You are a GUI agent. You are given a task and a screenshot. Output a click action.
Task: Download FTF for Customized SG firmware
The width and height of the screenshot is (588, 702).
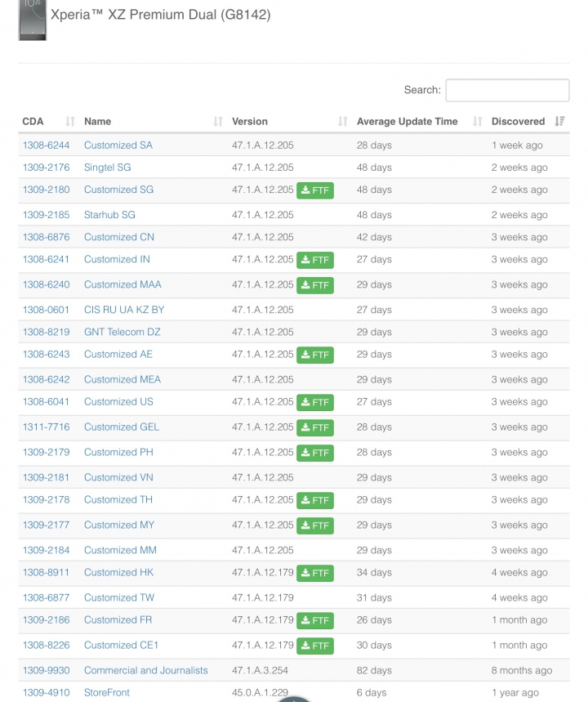click(315, 190)
